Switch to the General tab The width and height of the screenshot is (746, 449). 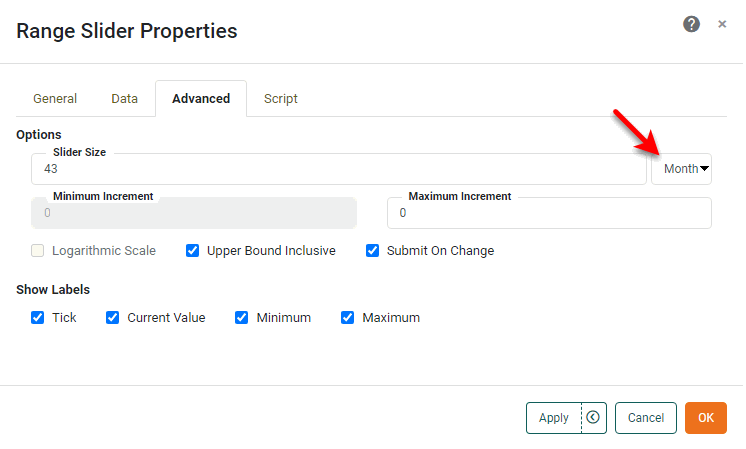point(55,99)
